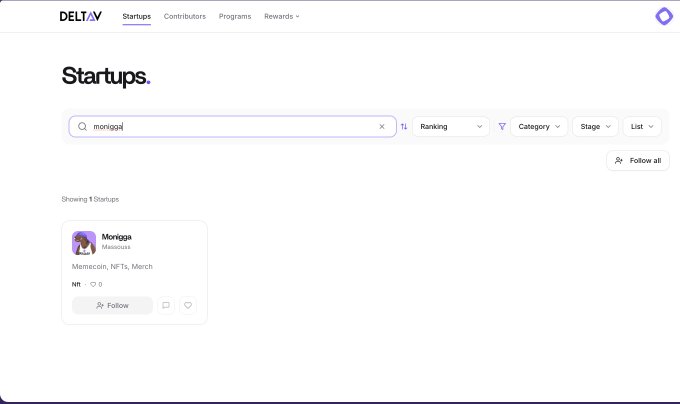Clear the search text with the X
The height and width of the screenshot is (404, 680).
click(382, 127)
